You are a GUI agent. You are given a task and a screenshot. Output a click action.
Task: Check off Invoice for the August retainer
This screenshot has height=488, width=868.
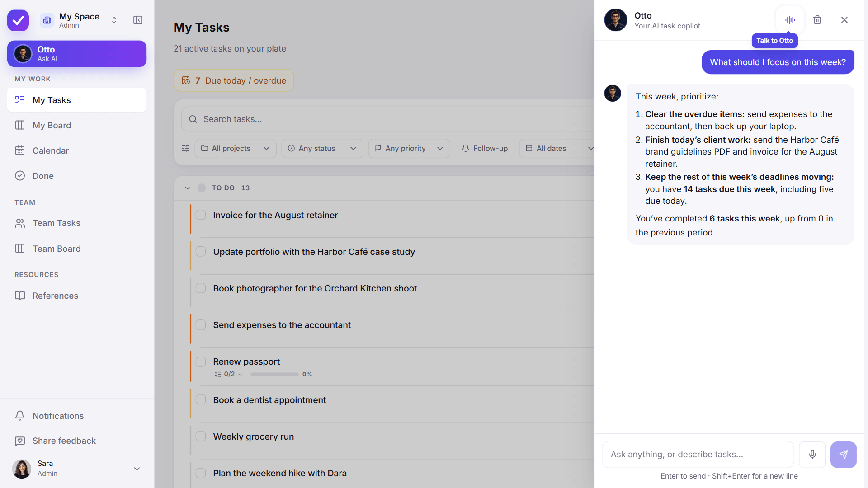click(x=201, y=215)
